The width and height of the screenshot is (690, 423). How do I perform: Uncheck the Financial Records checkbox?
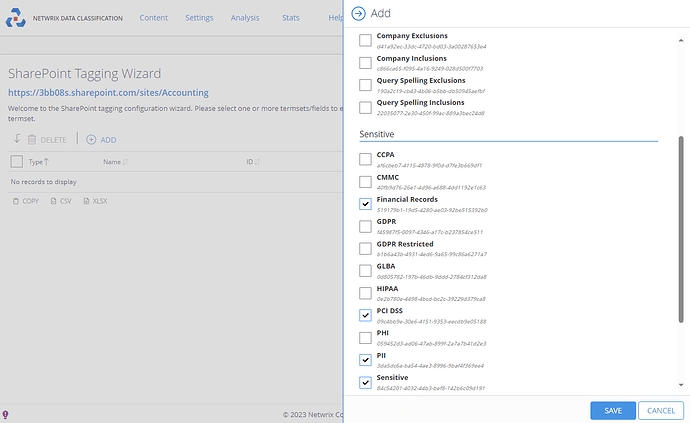(365, 203)
